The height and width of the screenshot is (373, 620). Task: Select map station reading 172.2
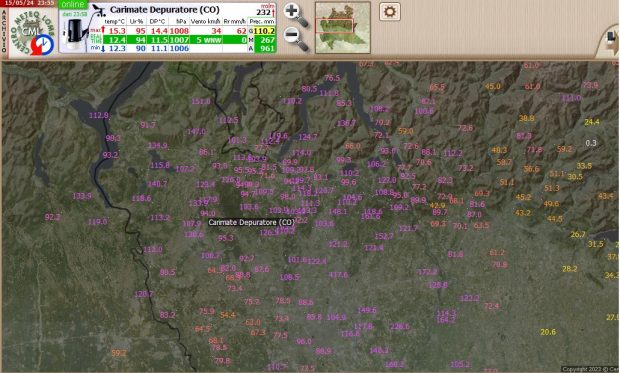click(427, 272)
